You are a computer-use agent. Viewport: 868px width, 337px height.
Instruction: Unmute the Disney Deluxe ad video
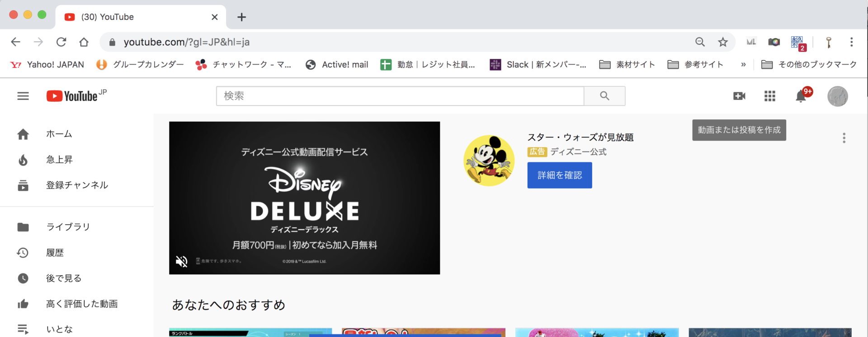point(181,261)
